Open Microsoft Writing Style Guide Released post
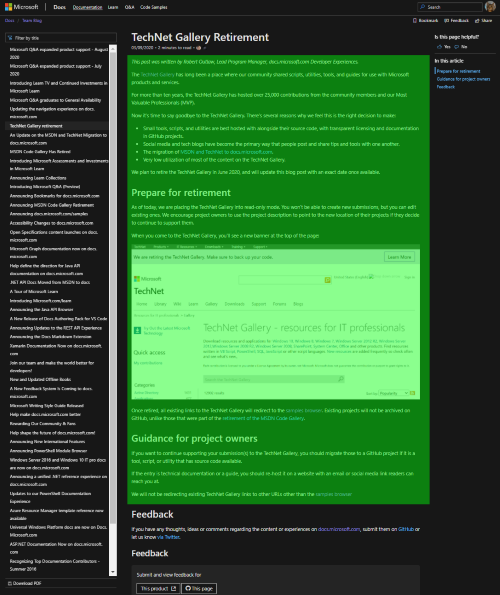 (x=47, y=406)
